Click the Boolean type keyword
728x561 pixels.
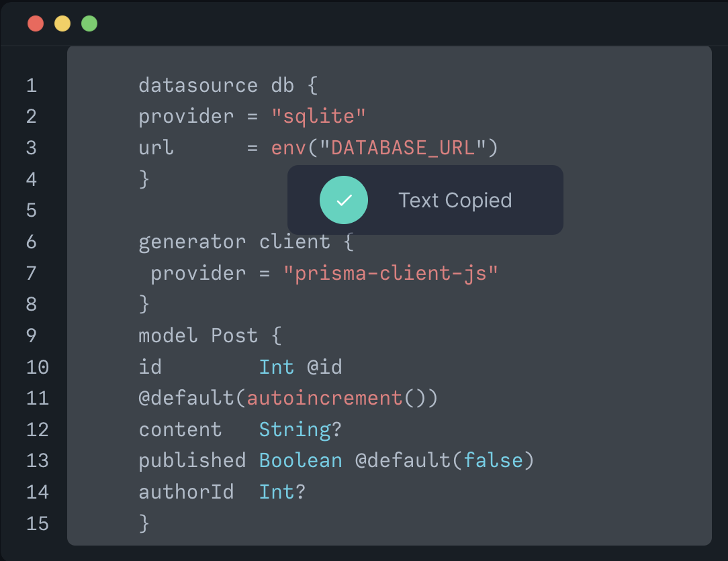(x=300, y=460)
